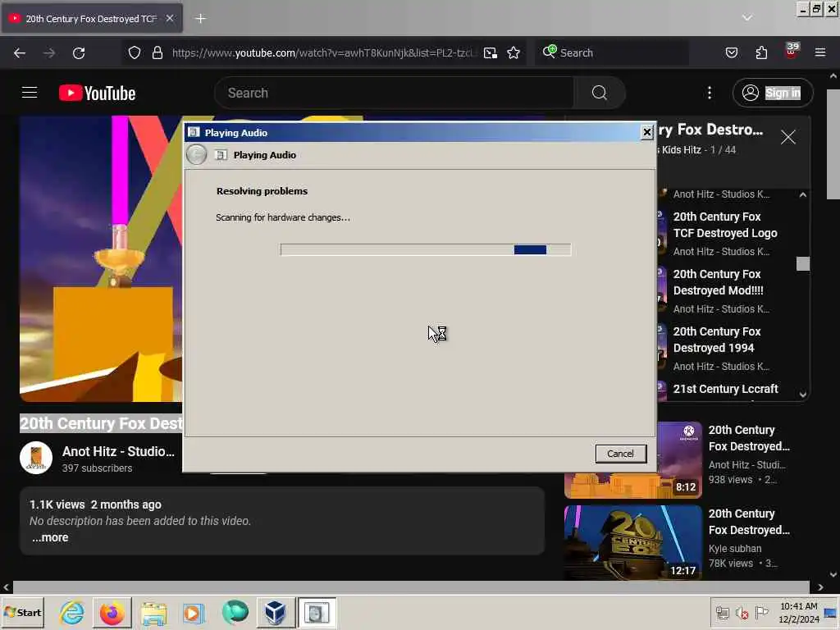Open the tracking protection shield icon

(135, 53)
